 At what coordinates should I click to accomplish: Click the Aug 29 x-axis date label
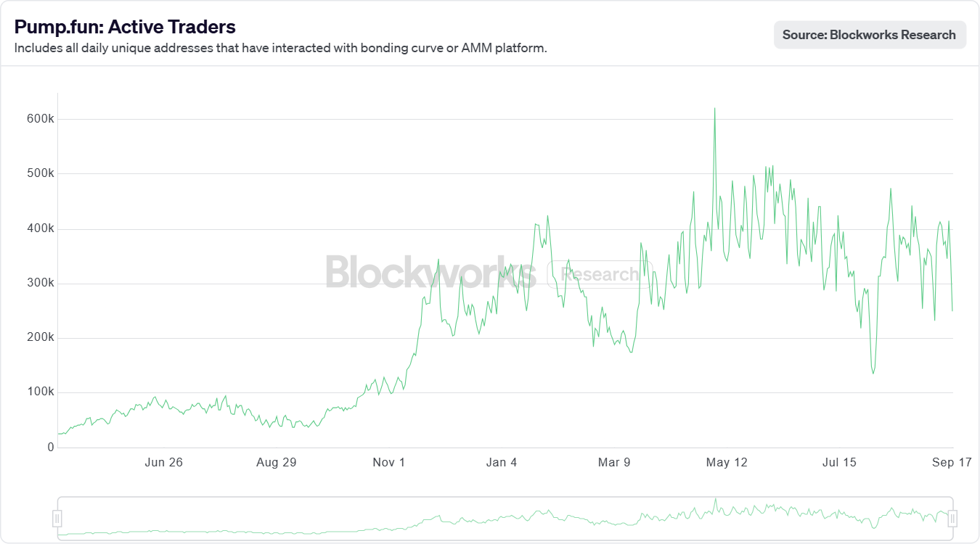(x=277, y=463)
